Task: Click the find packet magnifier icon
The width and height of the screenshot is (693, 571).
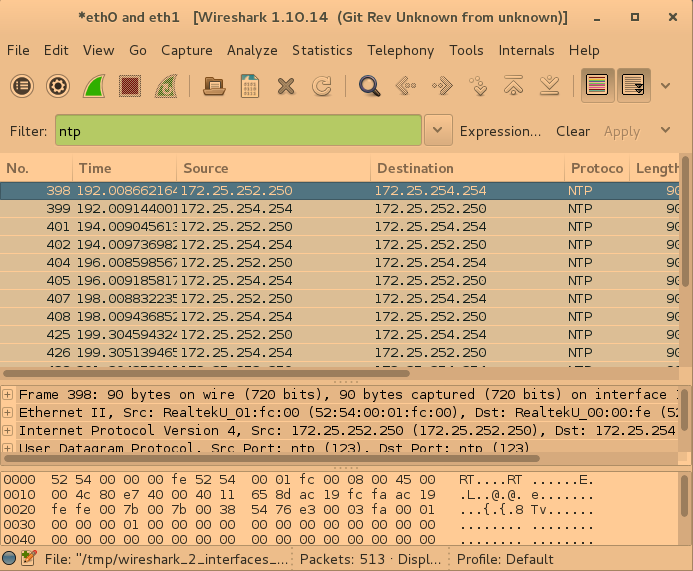Action: click(x=369, y=86)
